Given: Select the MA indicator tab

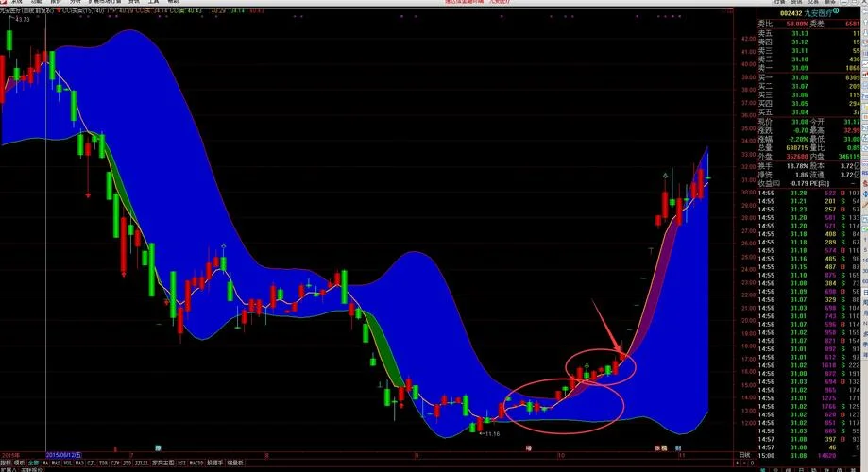Looking at the screenshot, I should point(45,463).
